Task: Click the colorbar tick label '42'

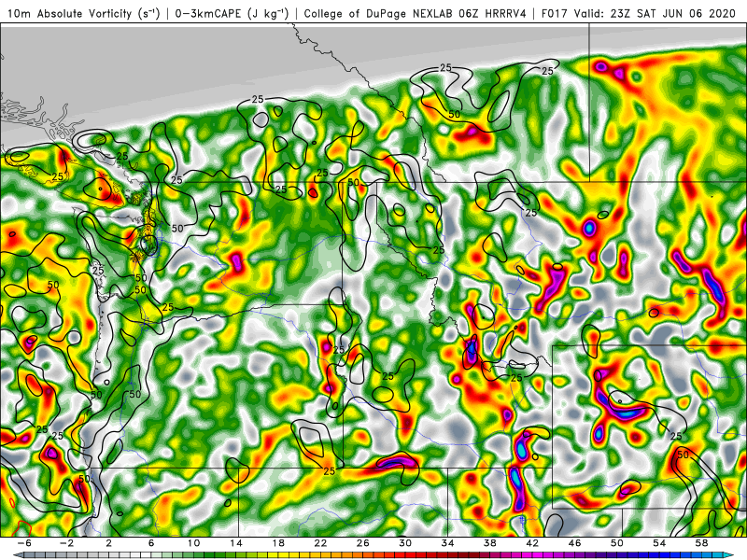Action: tap(532, 543)
